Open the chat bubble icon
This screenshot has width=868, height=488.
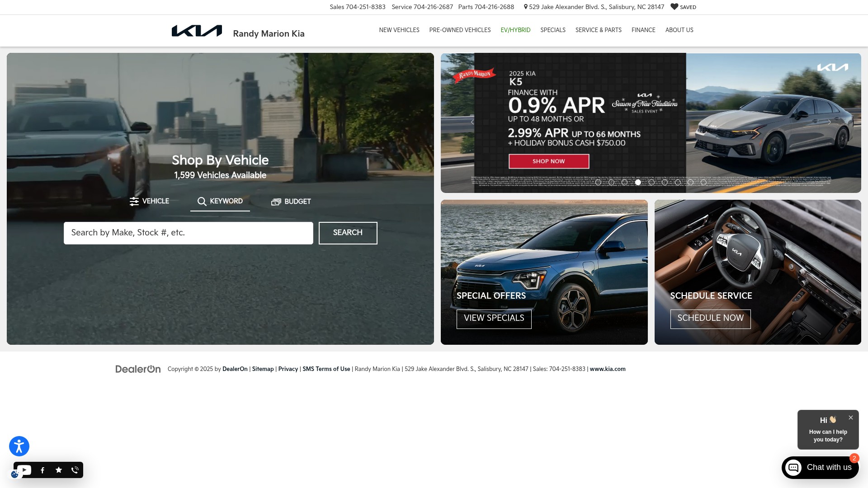point(793,467)
